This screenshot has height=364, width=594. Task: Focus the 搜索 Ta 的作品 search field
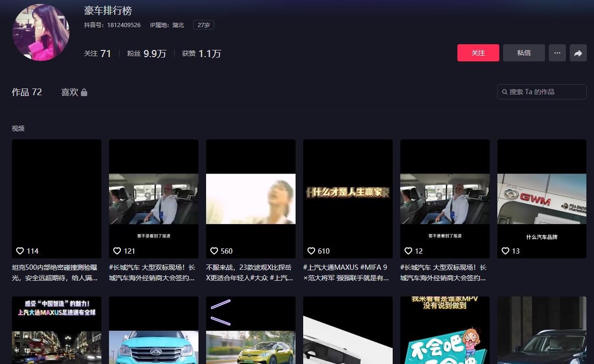pyautogui.click(x=542, y=92)
